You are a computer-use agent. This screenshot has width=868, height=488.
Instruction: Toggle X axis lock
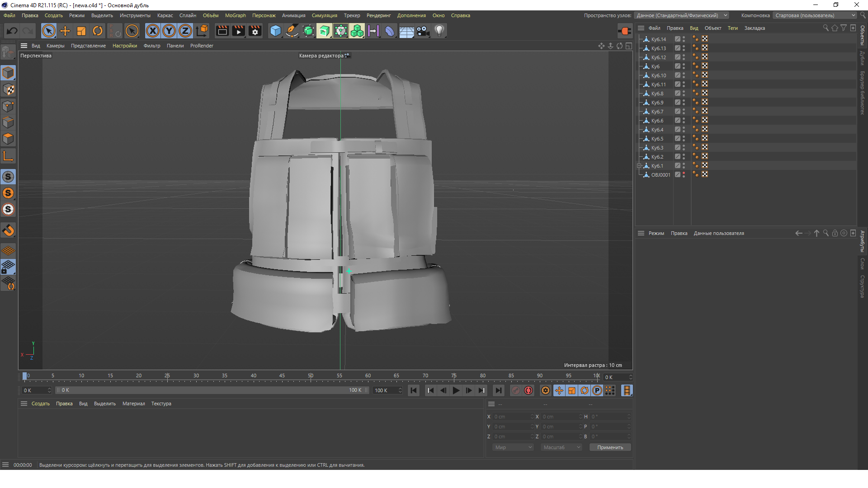pos(153,31)
